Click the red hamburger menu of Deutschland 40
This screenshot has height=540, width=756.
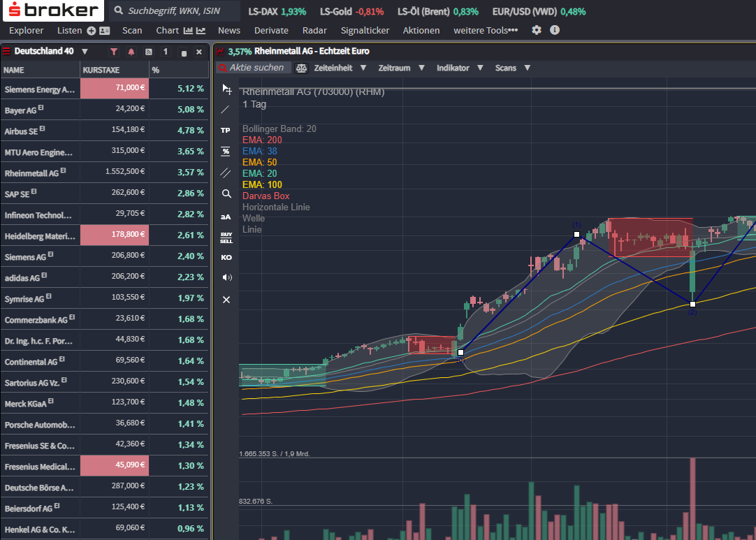(x=6, y=51)
